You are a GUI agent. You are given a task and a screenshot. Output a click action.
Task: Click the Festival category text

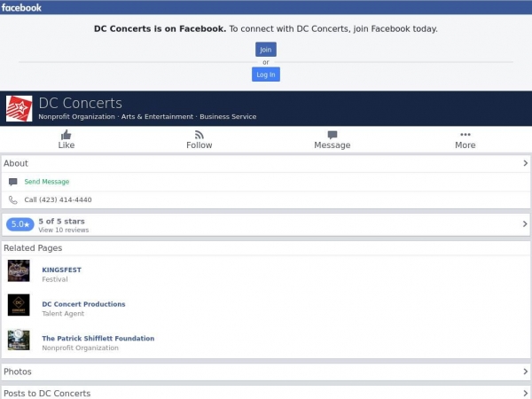(x=55, y=279)
